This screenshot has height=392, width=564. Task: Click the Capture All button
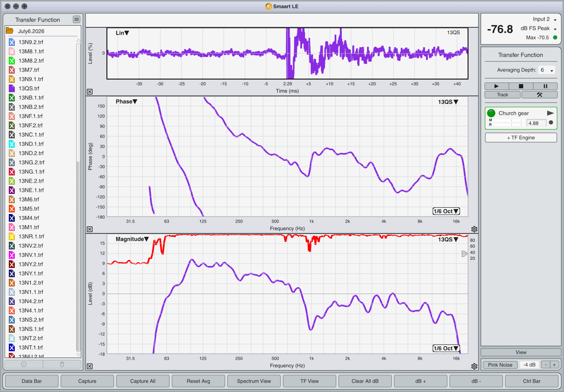click(x=143, y=381)
